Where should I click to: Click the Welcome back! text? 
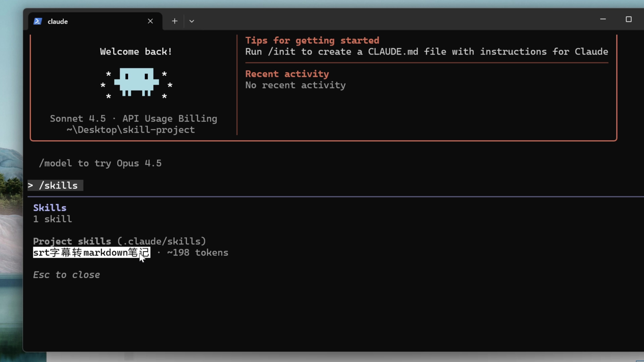(x=136, y=52)
